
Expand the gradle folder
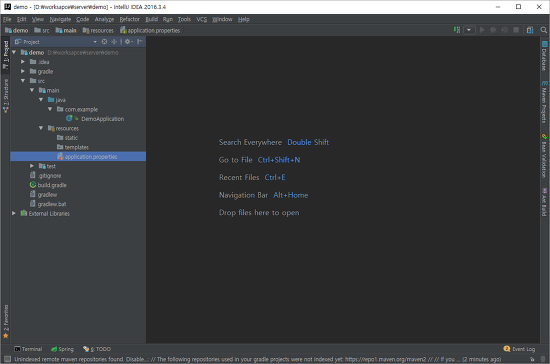23,71
